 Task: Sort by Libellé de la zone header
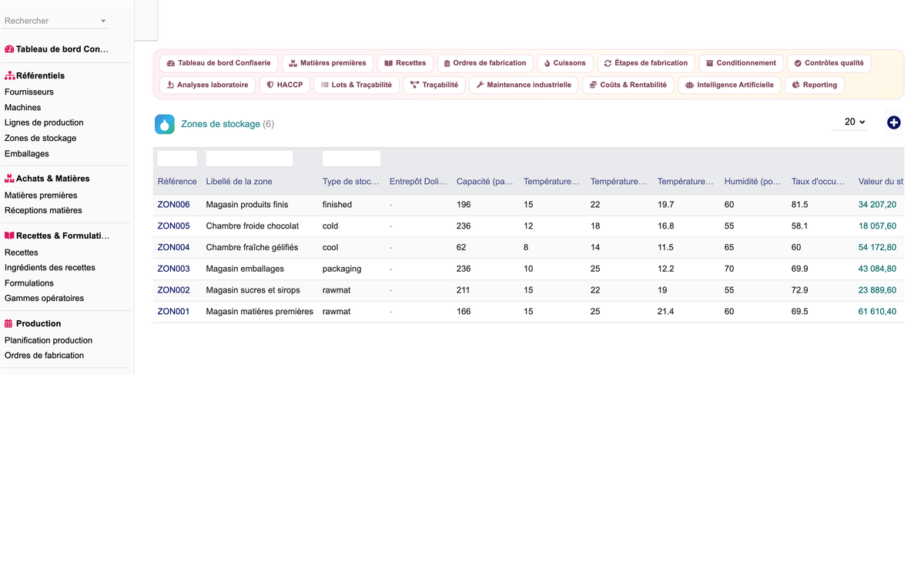coord(239,182)
